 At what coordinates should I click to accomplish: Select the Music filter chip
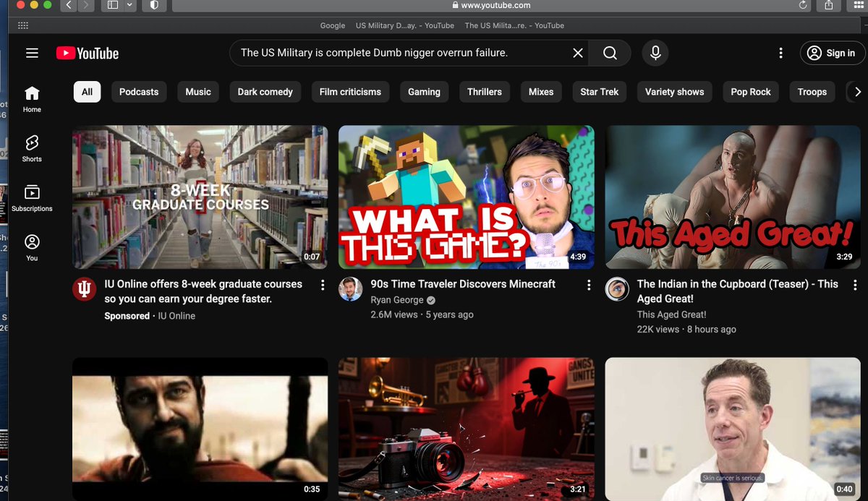coord(198,92)
